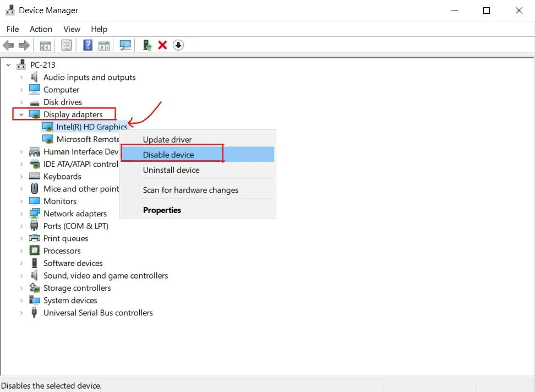Select the PC-213 root node
Image resolution: width=535 pixels, height=392 pixels.
pyautogui.click(x=42, y=64)
